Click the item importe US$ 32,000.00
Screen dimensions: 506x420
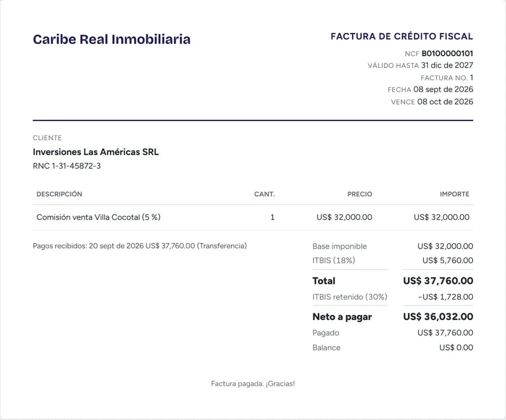click(x=442, y=217)
